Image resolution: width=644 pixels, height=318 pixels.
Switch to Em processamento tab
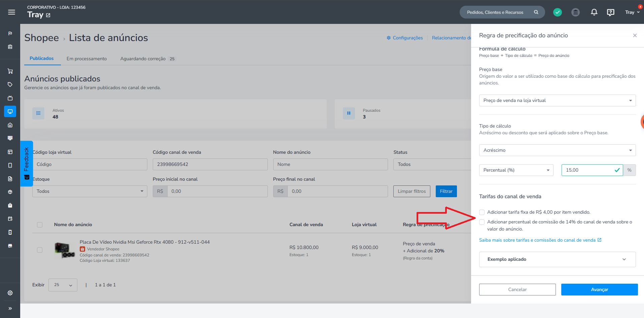click(x=86, y=59)
